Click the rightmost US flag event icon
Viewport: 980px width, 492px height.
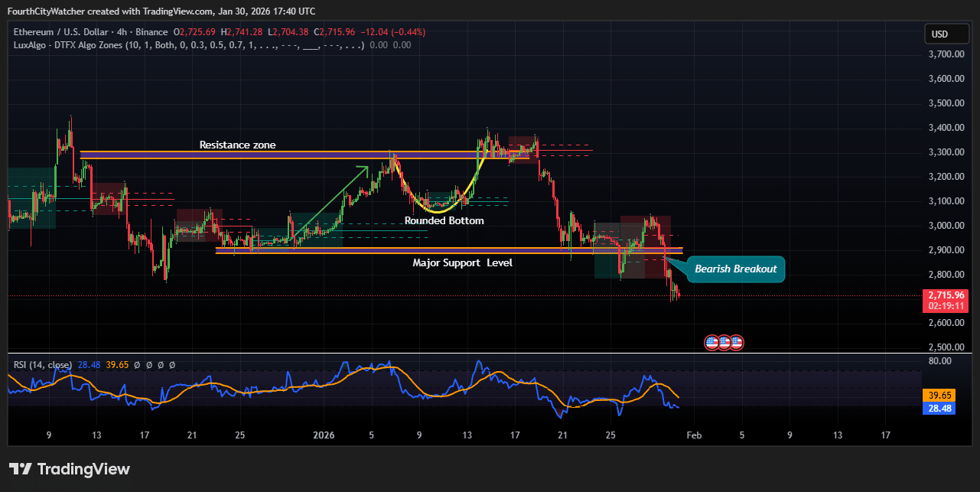coord(735,342)
